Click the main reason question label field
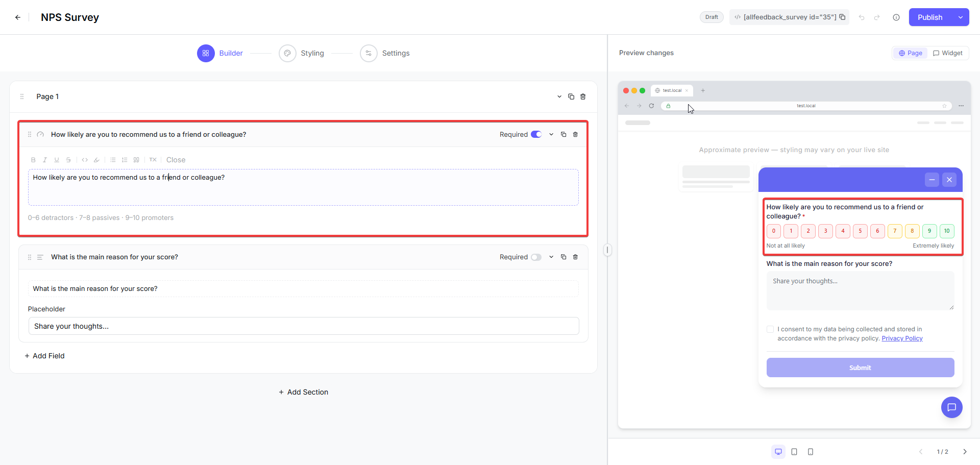 pos(303,288)
